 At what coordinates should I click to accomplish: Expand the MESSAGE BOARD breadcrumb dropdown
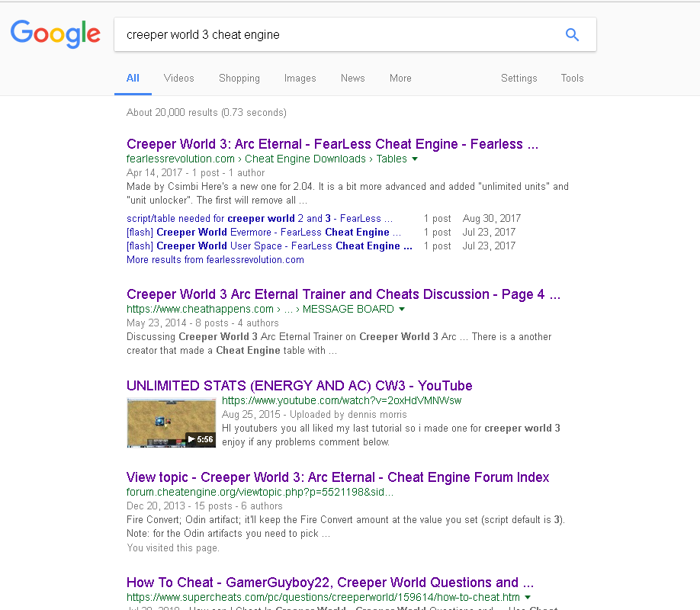pyautogui.click(x=403, y=309)
